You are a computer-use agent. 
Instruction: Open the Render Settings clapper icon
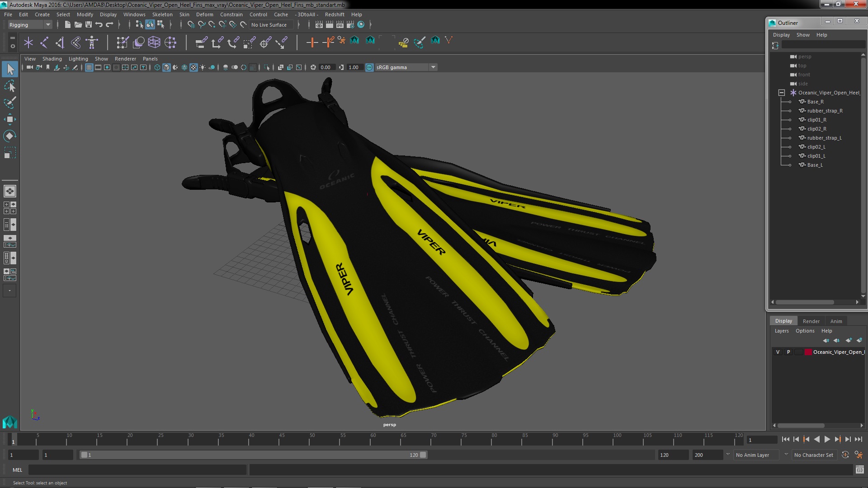tap(350, 25)
